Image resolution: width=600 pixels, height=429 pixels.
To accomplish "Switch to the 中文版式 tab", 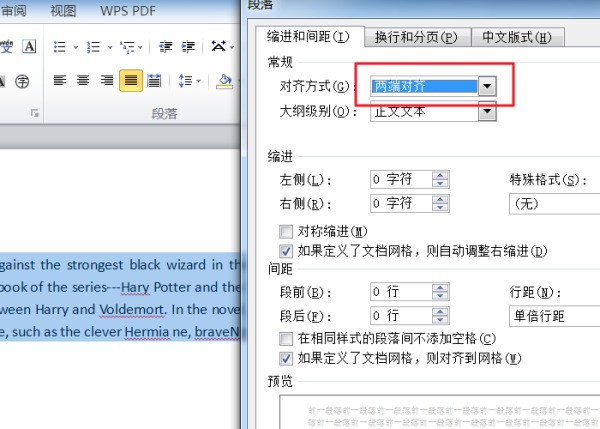I will point(517,37).
